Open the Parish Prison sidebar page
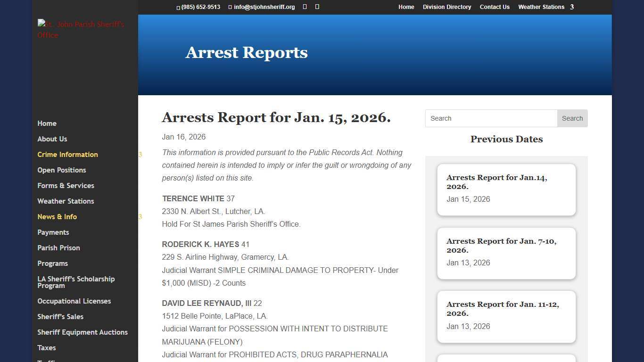 58,248
